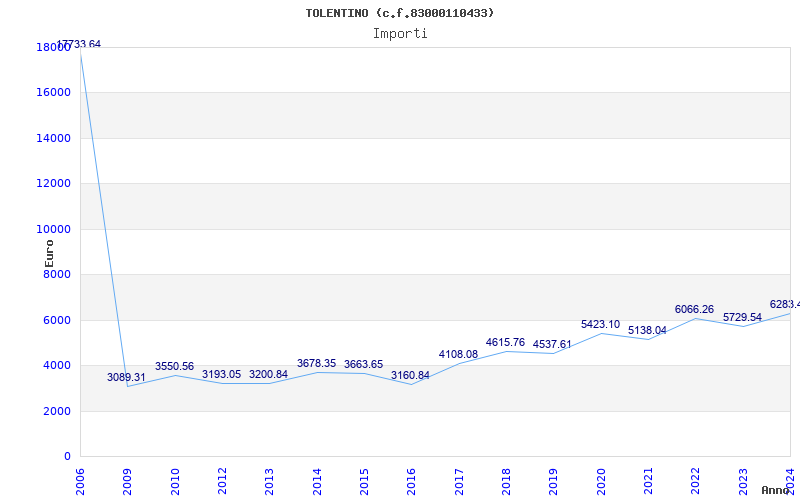Select data label 4108.08
The image size is (800, 500).
458,354
